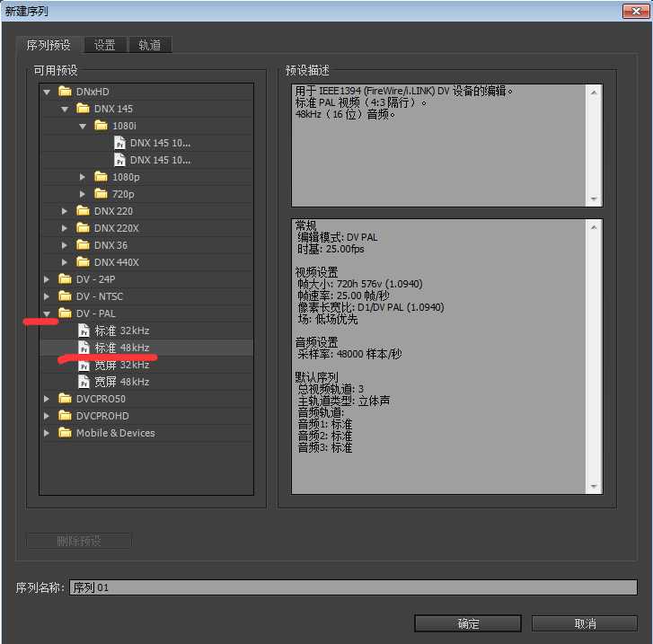The height and width of the screenshot is (644, 653).
Task: Click the preset details scrollbar down arrow
Action: click(594, 486)
